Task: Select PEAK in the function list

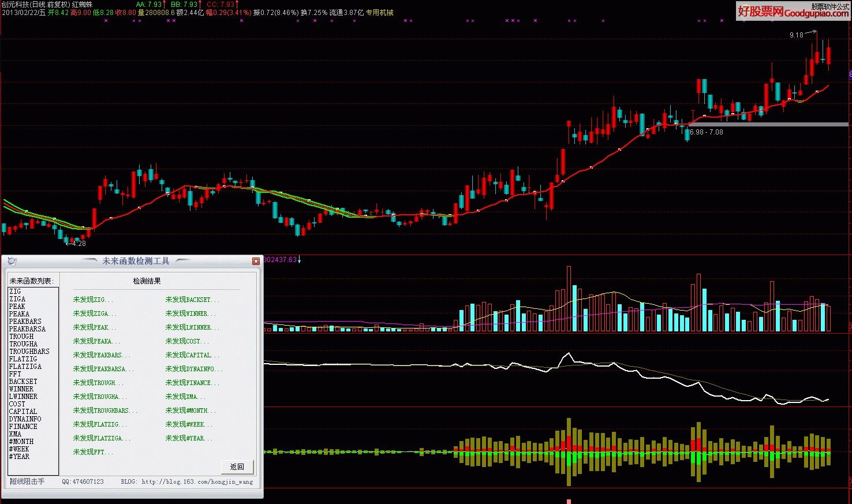Action: [17, 307]
